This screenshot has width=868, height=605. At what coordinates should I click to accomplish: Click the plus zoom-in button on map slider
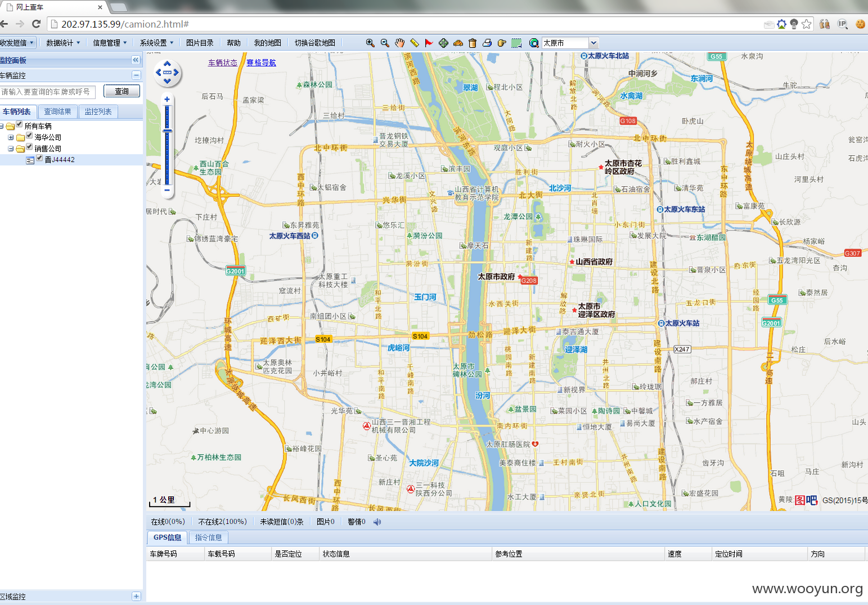167,100
